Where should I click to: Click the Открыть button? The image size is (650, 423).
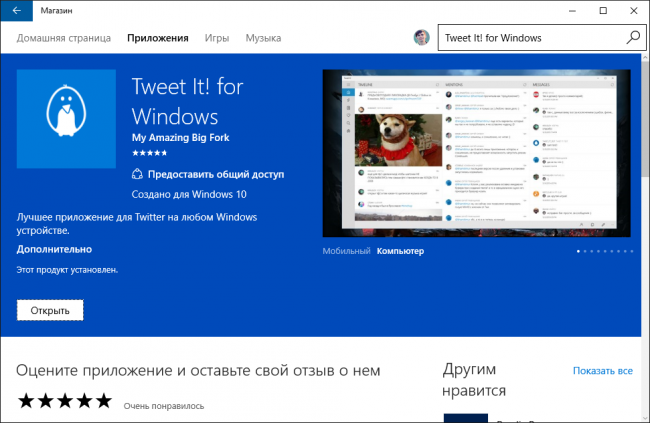point(50,310)
